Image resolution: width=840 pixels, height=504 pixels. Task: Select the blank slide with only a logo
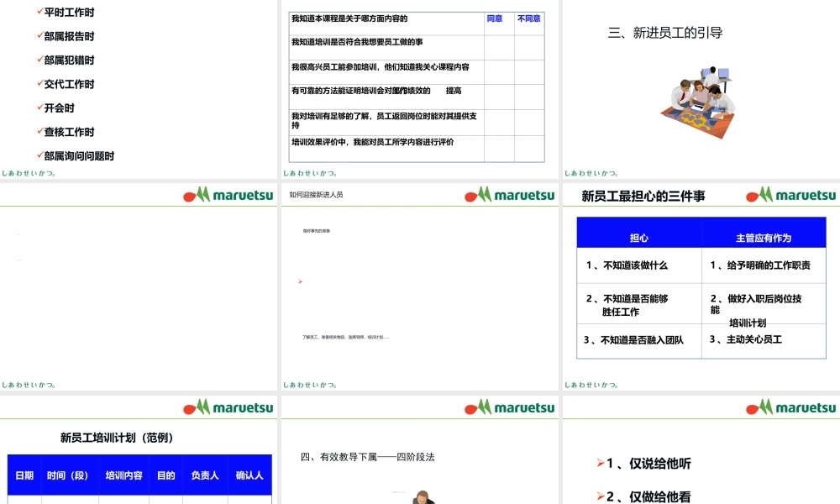[x=139, y=286]
